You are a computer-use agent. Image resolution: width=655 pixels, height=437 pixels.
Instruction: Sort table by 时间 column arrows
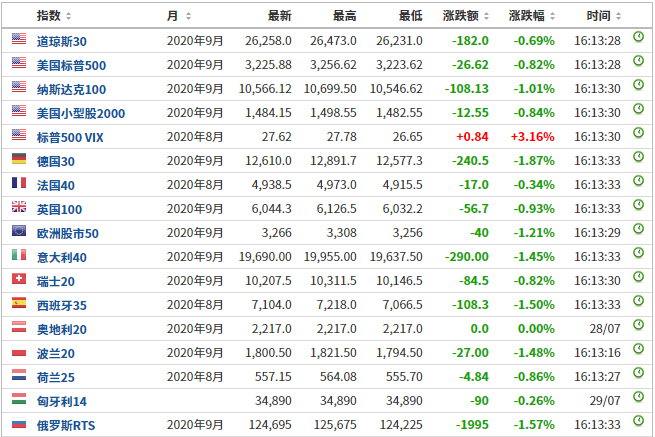coord(618,16)
